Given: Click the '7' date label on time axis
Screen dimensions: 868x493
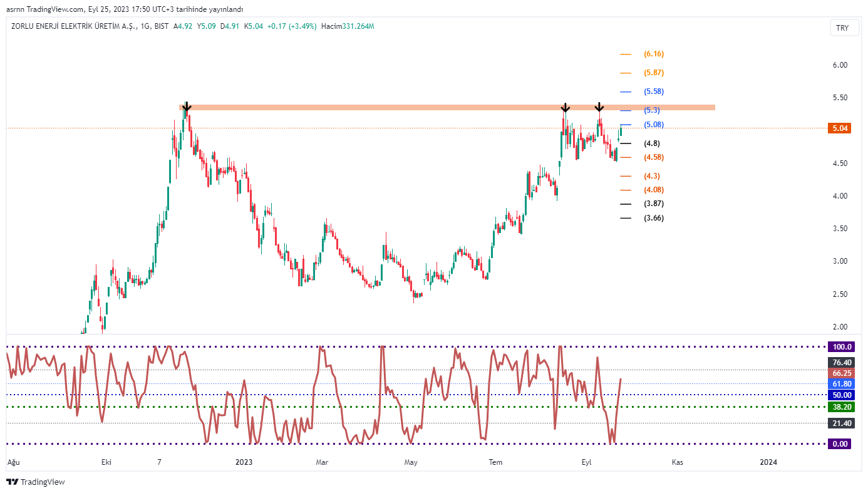Looking at the screenshot, I should tap(159, 462).
